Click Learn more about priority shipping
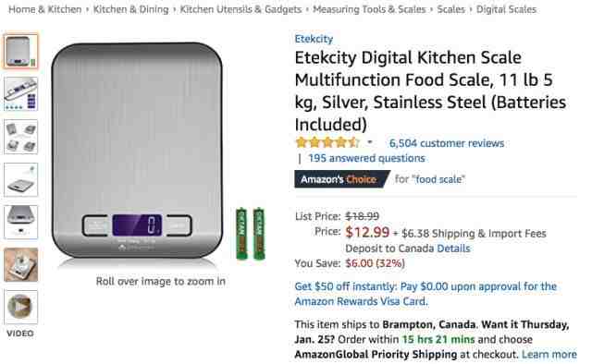Image resolution: width=592 pixels, height=364 pixels. tap(549, 355)
